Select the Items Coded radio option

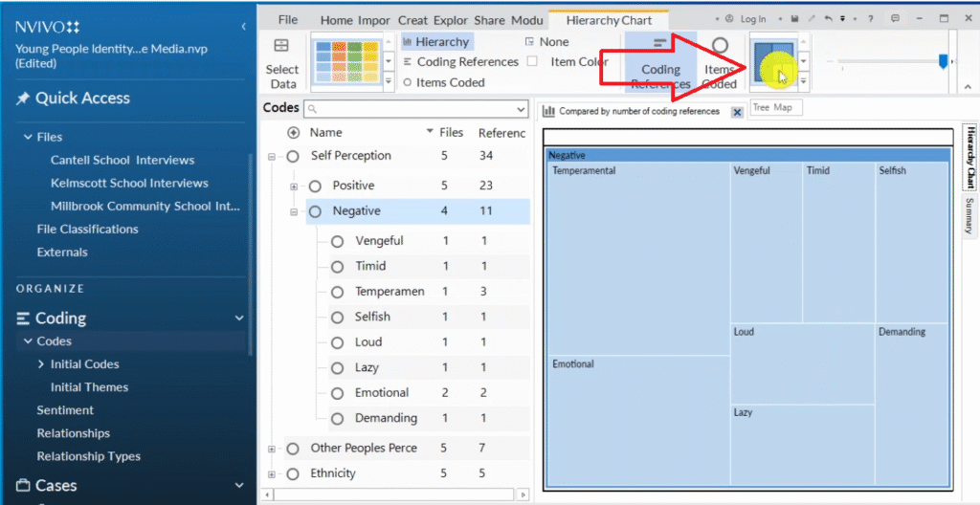point(407,83)
